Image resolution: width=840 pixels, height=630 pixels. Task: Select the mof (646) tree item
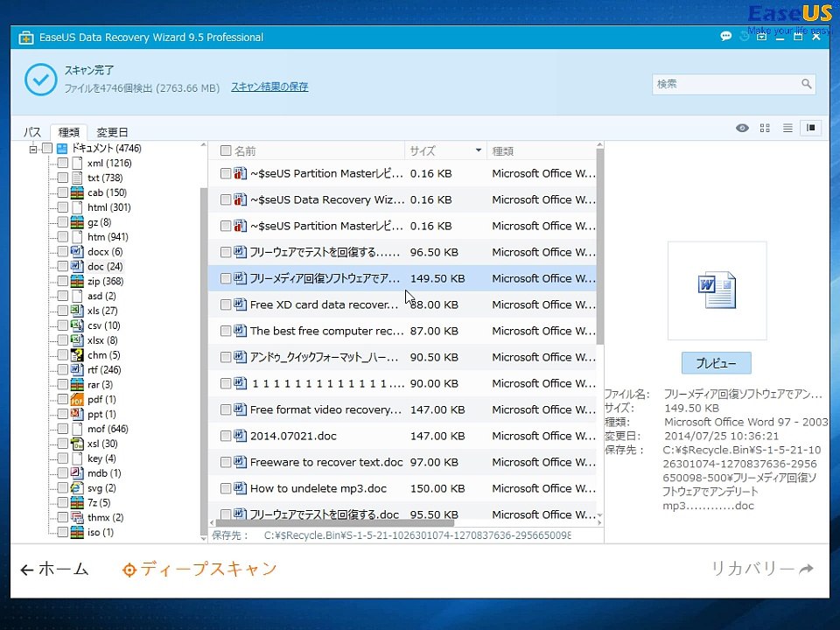click(108, 429)
